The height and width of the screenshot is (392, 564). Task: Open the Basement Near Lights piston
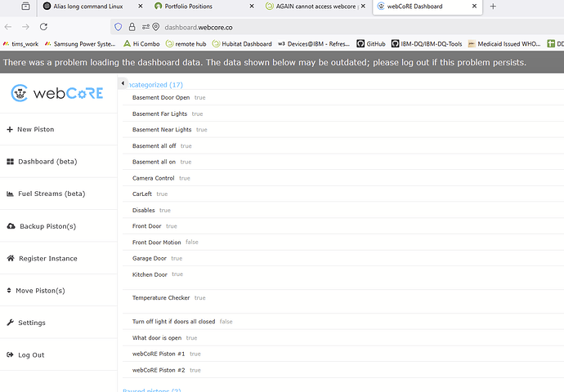(x=162, y=130)
